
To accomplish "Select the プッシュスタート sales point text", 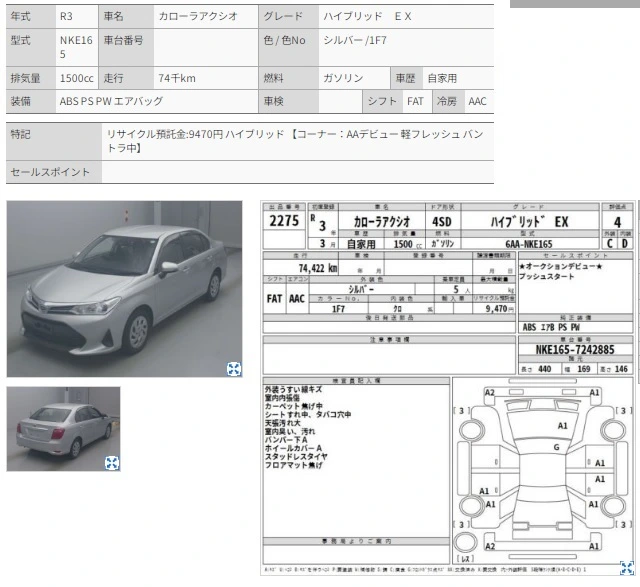I will pos(547,276).
